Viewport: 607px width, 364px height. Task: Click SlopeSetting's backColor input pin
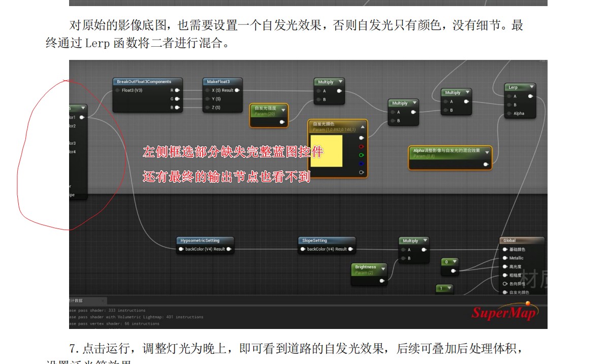pyautogui.click(x=303, y=249)
